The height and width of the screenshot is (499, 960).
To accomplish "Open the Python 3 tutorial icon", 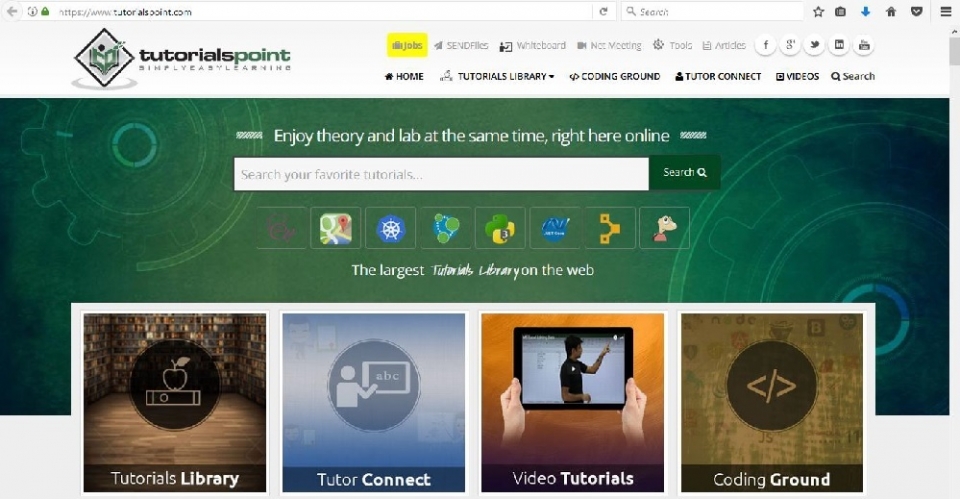I will (500, 228).
